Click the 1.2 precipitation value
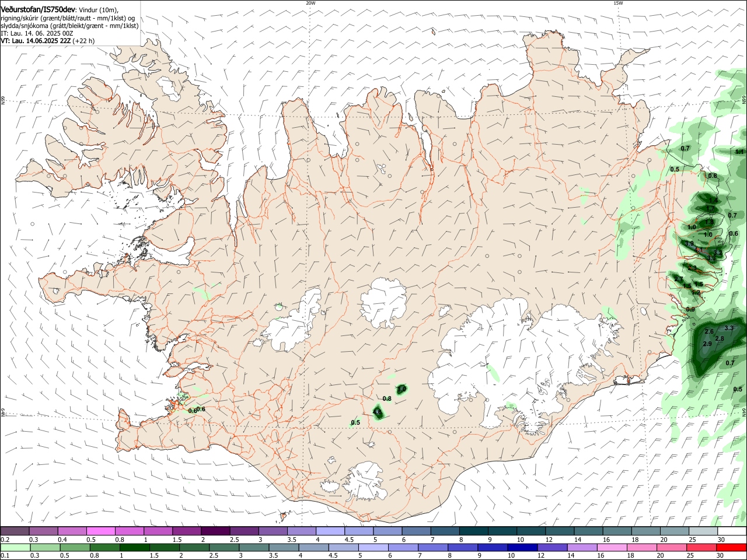The image size is (747, 560). 696,292
